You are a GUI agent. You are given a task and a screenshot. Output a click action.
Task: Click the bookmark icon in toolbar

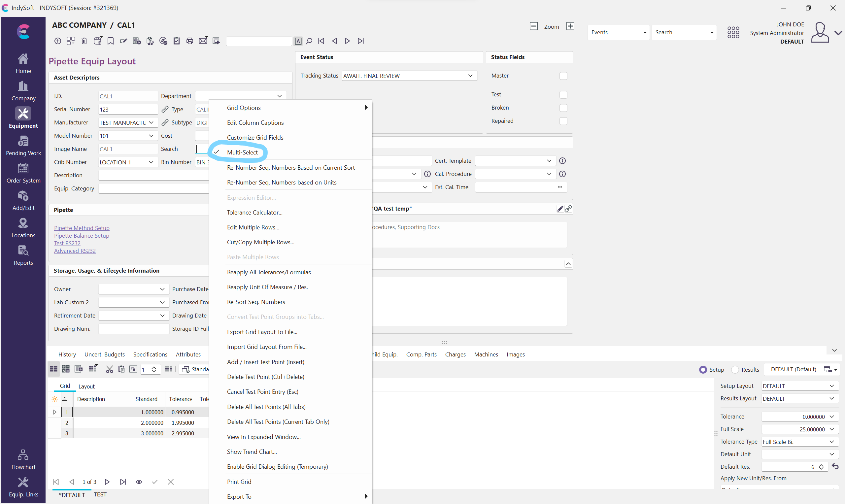(110, 41)
